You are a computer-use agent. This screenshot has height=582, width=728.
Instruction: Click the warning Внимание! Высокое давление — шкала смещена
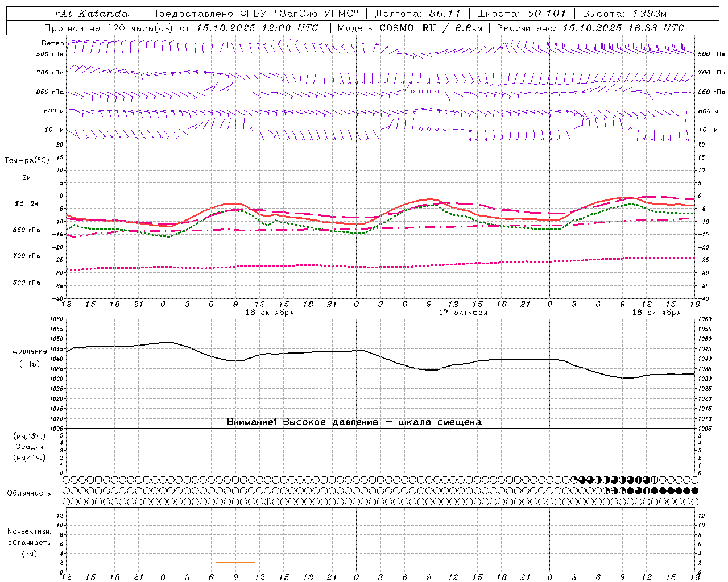point(354,422)
